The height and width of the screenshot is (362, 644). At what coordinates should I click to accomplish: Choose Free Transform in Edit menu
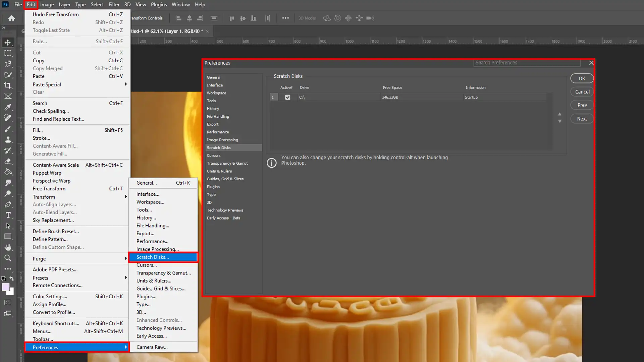77,189
